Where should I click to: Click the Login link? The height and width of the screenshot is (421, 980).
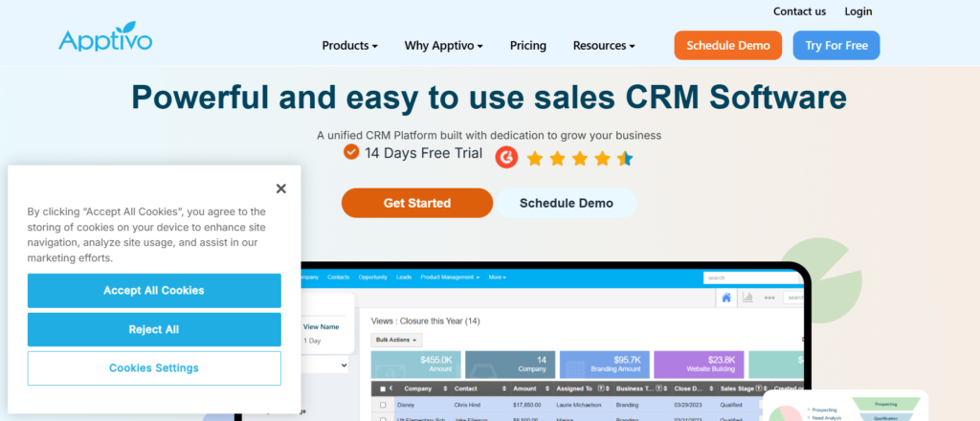pyautogui.click(x=858, y=11)
